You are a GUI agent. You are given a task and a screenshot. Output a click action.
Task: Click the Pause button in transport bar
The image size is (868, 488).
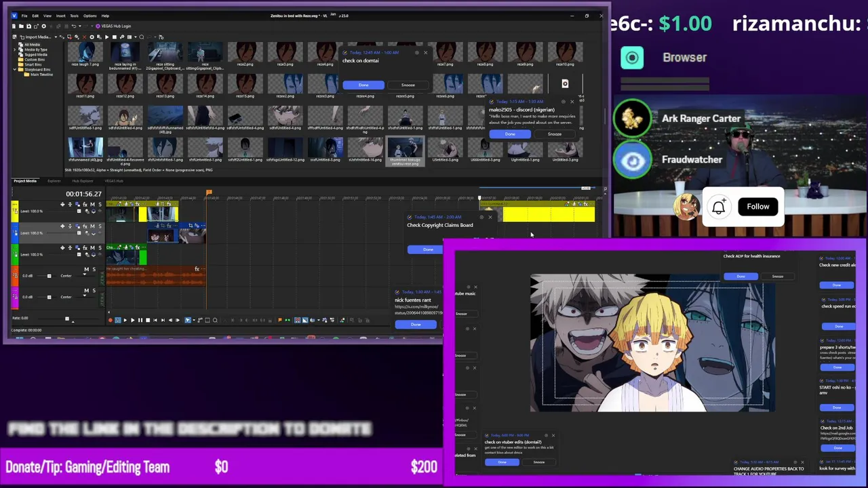[140, 320]
